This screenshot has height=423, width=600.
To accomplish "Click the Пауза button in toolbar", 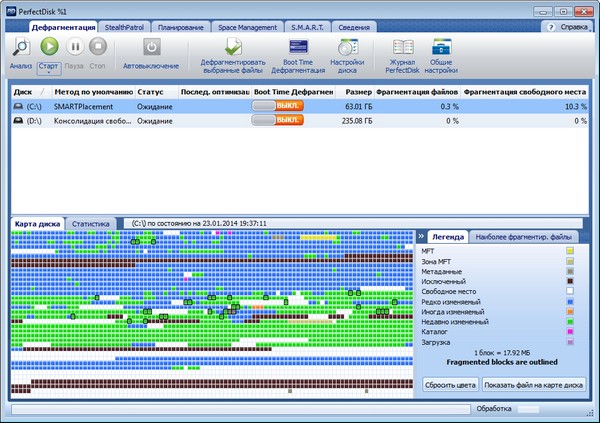I will click(73, 48).
